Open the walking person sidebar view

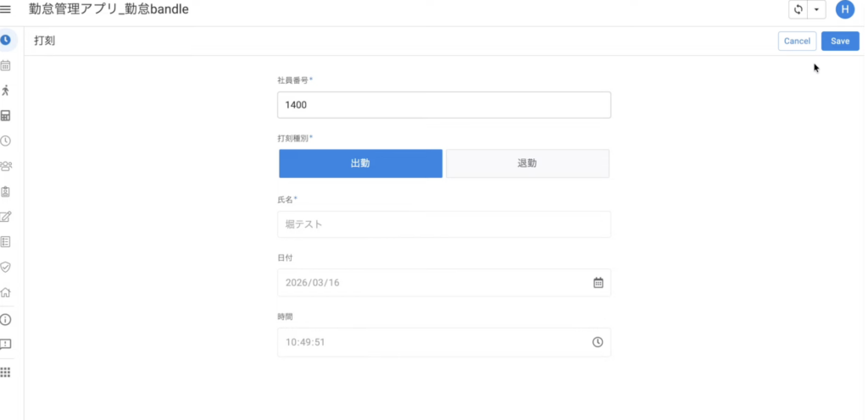pyautogui.click(x=6, y=91)
